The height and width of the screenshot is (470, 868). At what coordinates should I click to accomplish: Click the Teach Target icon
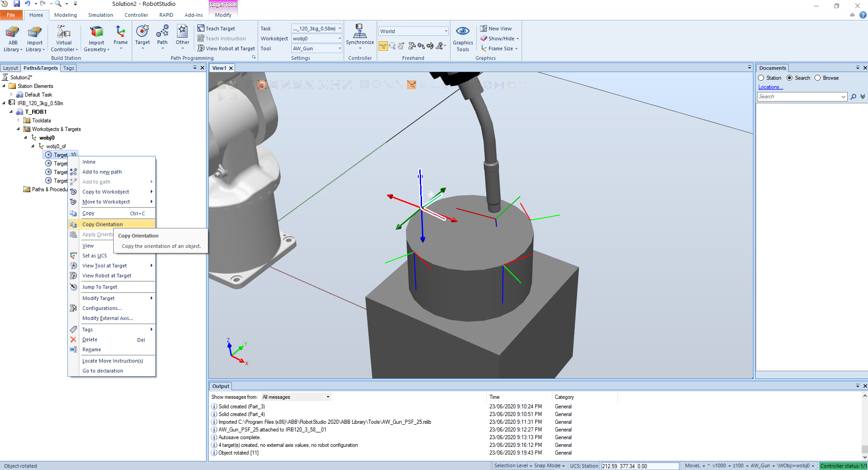pyautogui.click(x=216, y=29)
